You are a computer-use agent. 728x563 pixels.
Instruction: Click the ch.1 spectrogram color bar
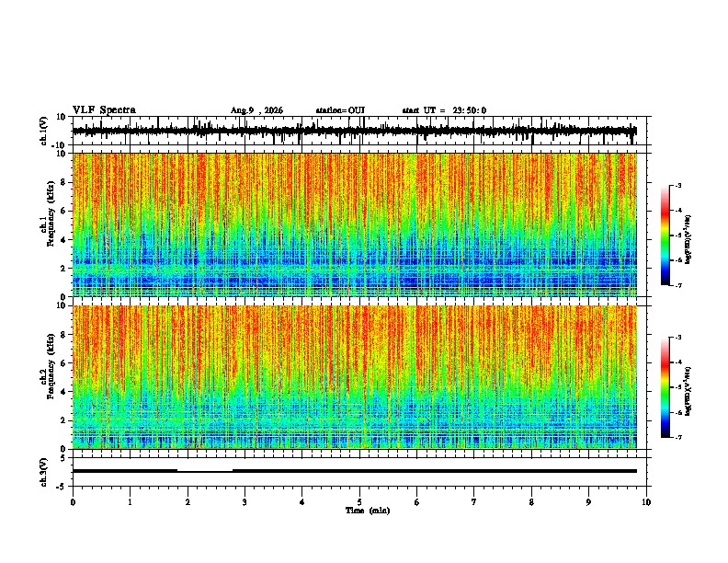[665, 236]
